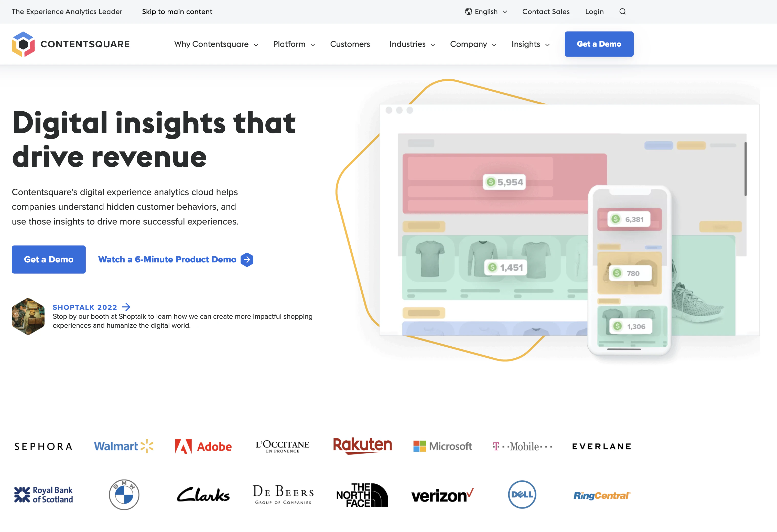Click the Sephora logo
Image resolution: width=777 pixels, height=532 pixels.
point(44,446)
